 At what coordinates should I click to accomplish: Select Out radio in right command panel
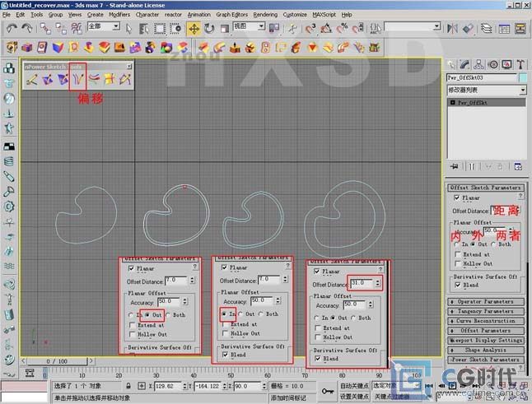472,244
